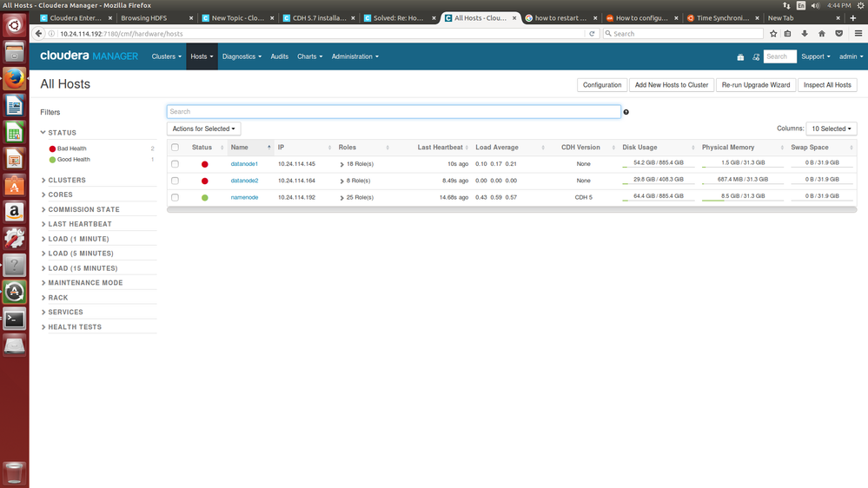Open the Firefox downloads arrow icon

click(805, 34)
